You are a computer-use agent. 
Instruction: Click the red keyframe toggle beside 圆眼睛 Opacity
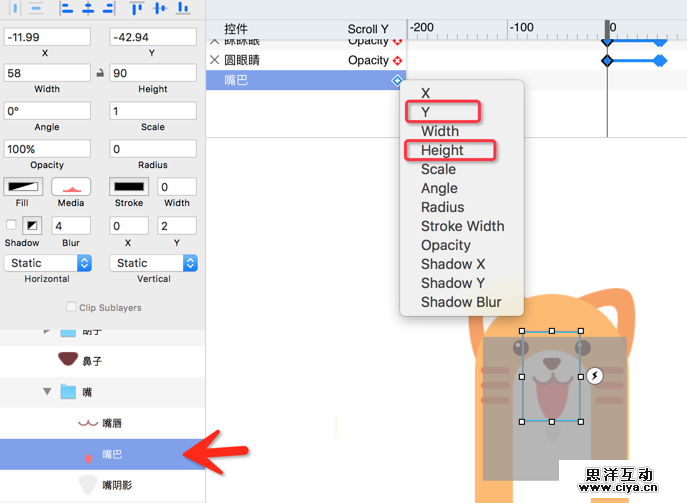pyautogui.click(x=397, y=60)
